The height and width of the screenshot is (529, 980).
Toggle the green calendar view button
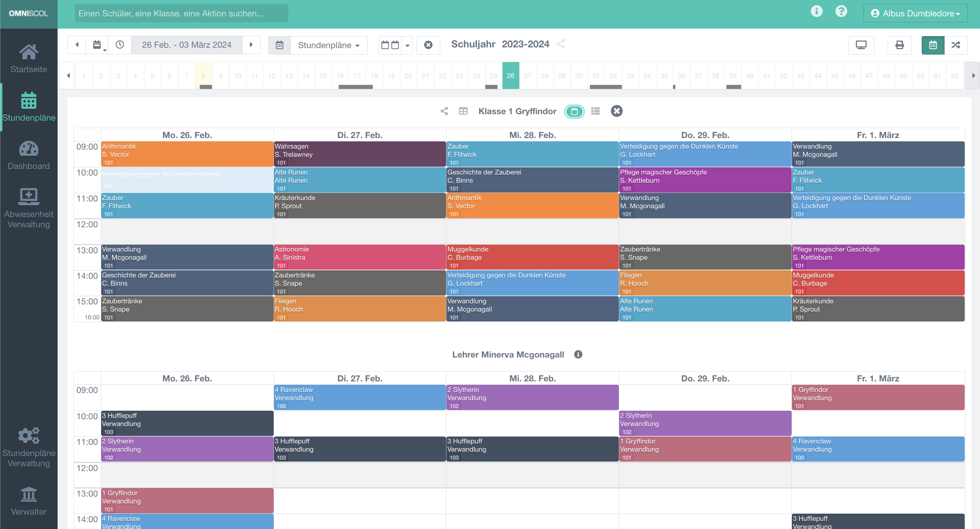(932, 45)
